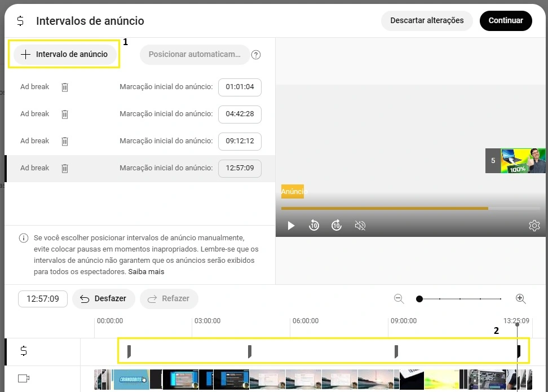The height and width of the screenshot is (392, 548).
Task: Unmute the video preview audio
Action: [359, 226]
